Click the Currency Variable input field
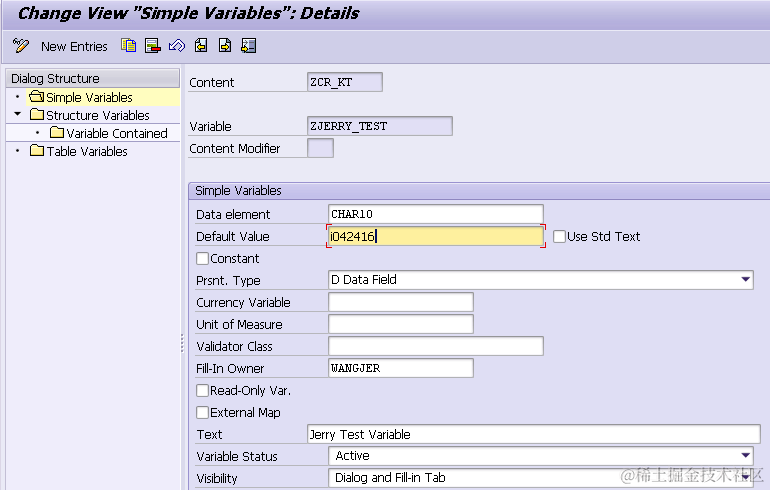The height and width of the screenshot is (490, 770). 401,302
